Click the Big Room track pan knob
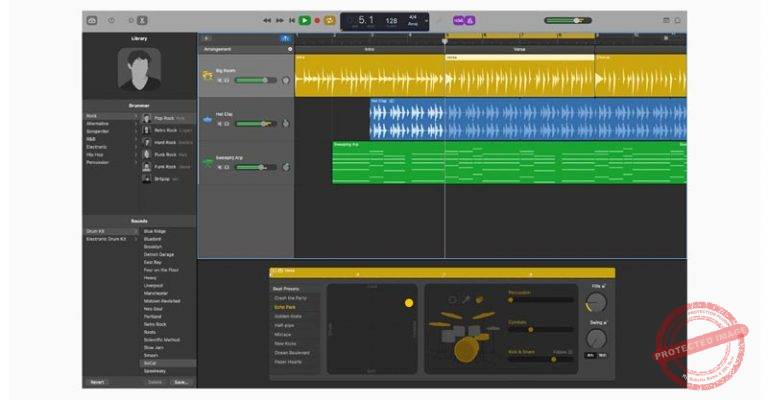The height and width of the screenshot is (400, 768). (x=286, y=80)
